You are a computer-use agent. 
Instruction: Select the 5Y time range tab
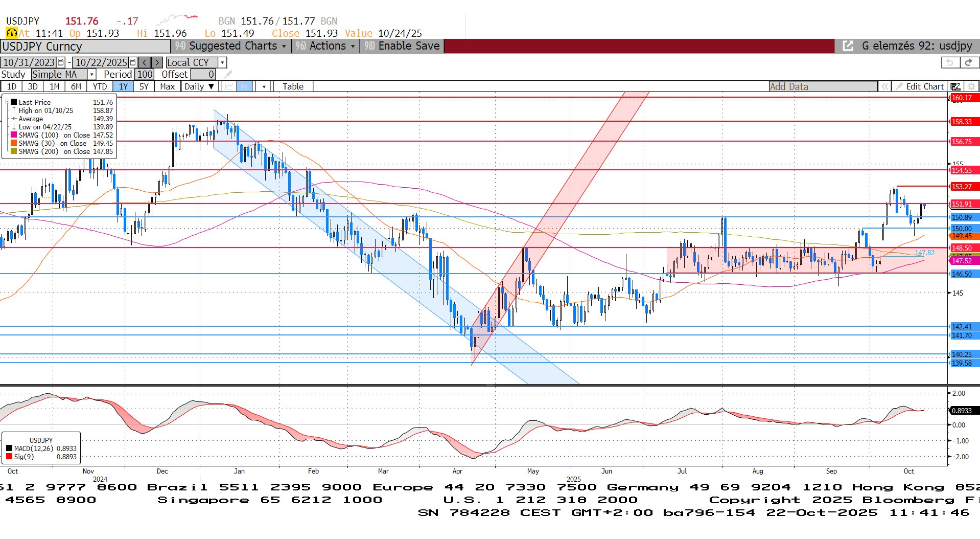coord(144,86)
